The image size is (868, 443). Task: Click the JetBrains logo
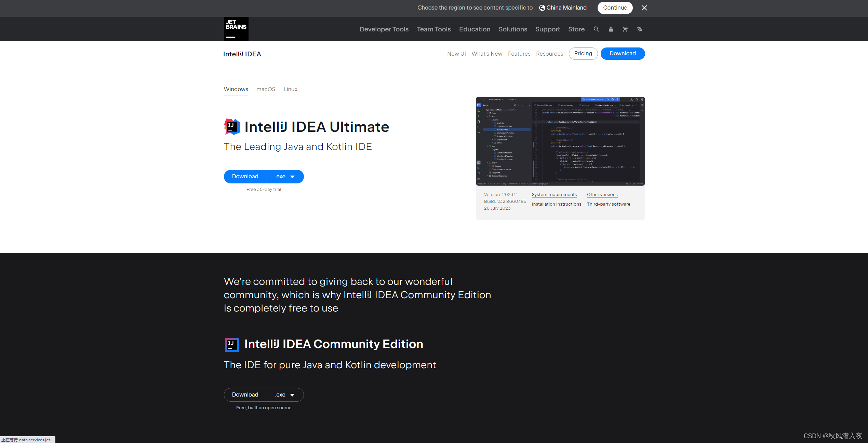(x=236, y=29)
